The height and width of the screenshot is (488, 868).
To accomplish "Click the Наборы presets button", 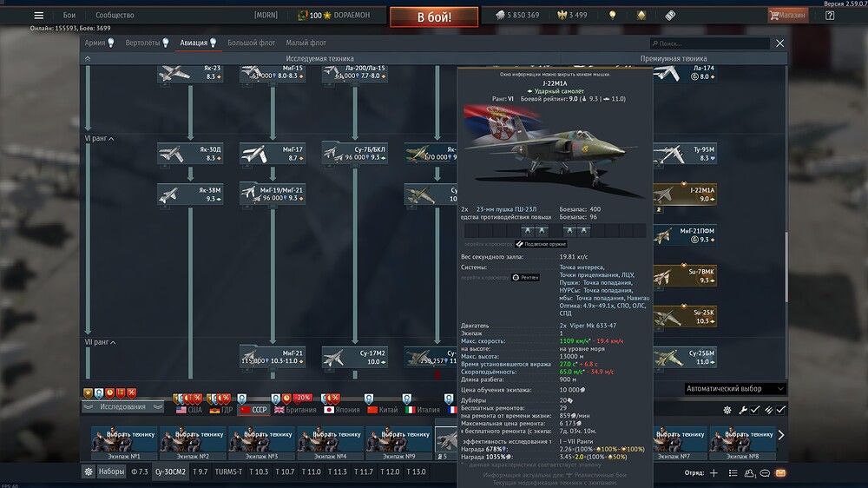I will coord(111,472).
